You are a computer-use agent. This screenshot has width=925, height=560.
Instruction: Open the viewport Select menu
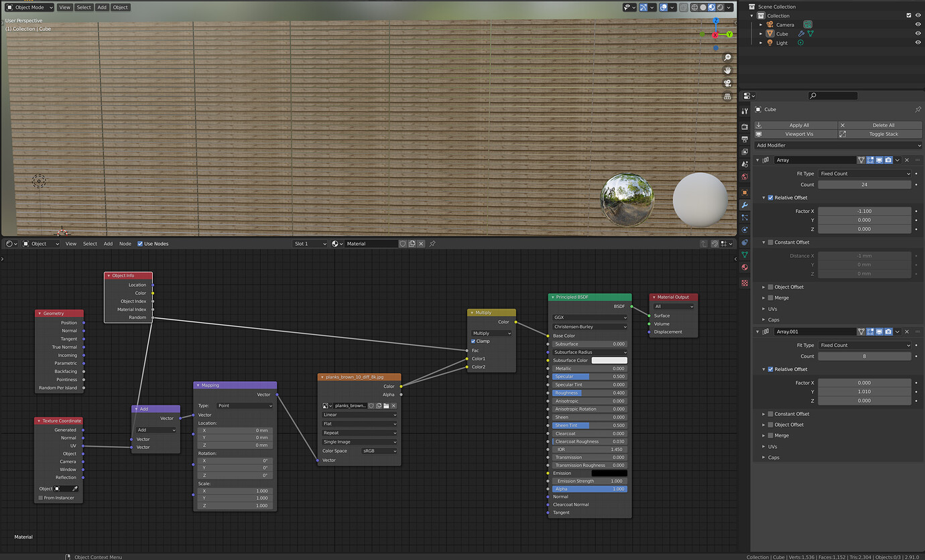[84, 7]
